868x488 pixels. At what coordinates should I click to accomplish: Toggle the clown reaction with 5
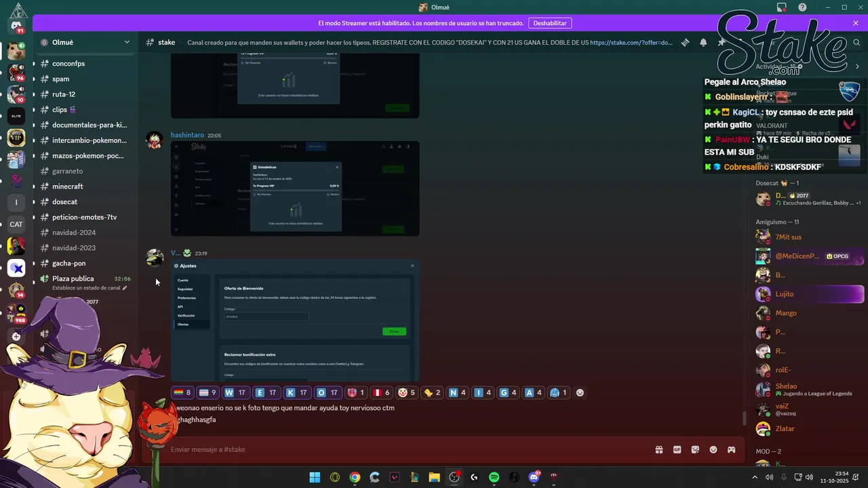[408, 392]
